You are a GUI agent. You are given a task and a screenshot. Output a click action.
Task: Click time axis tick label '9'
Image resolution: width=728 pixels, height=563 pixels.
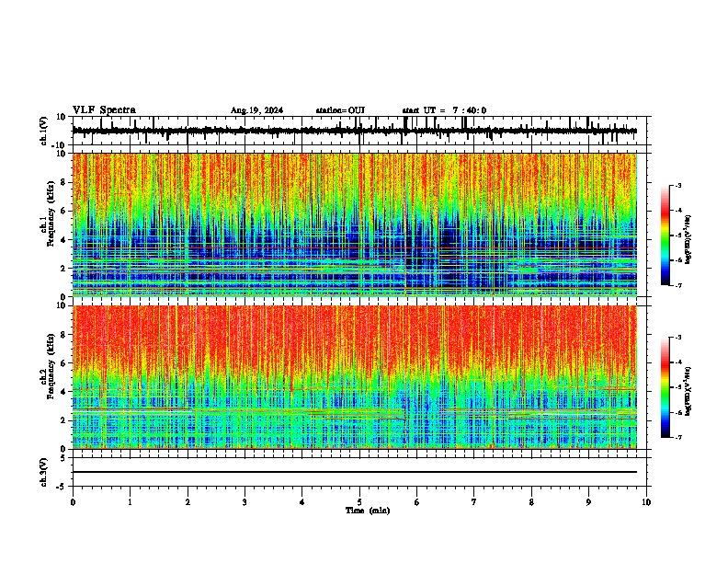tap(588, 502)
